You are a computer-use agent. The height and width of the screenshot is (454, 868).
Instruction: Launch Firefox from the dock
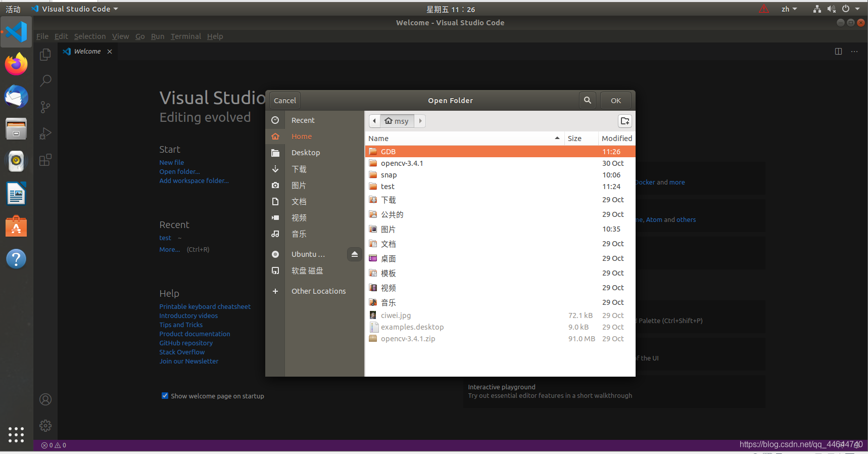tap(16, 64)
